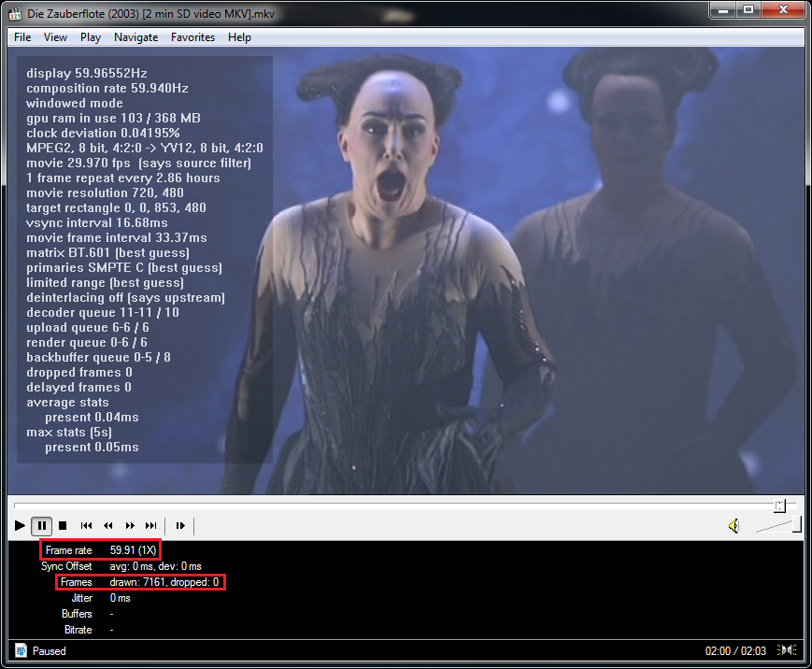Click the Stop button
The width and height of the screenshot is (812, 669).
click(63, 525)
